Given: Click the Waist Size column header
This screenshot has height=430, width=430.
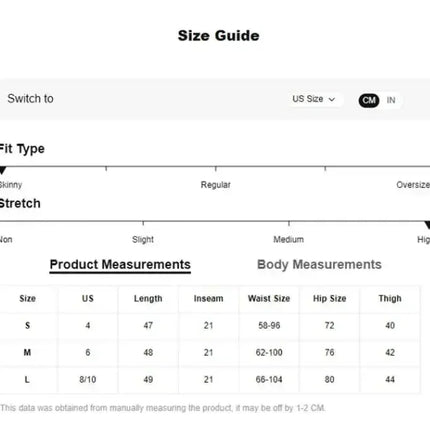Looking at the screenshot, I should pyautogui.click(x=269, y=299).
